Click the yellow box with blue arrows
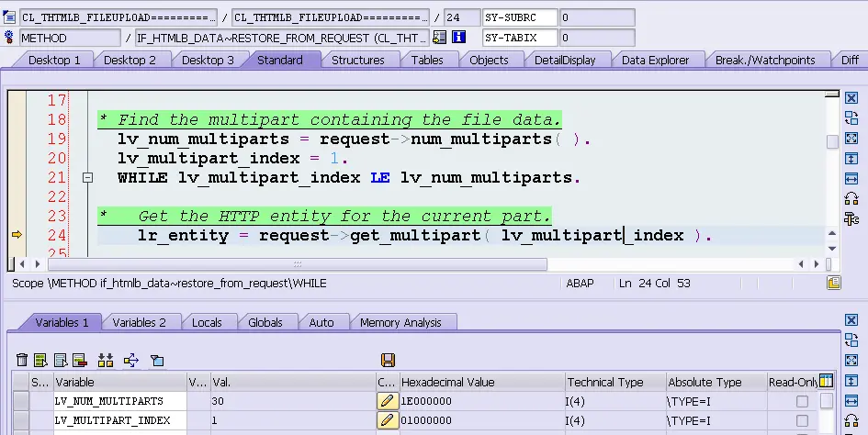 click(x=131, y=361)
